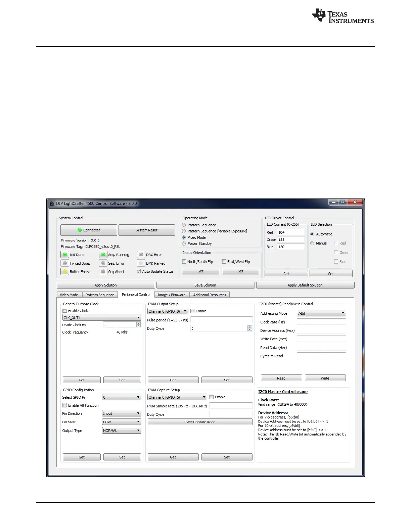Screen dimensions: 411x532
Task: Toggle Enable Alt Function checkbox
Action: coord(65,405)
